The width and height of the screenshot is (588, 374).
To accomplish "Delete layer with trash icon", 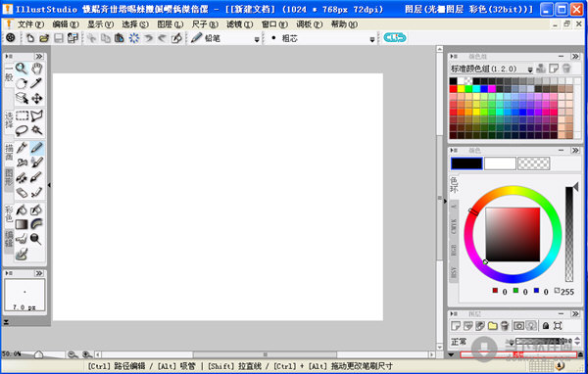I will [505, 326].
